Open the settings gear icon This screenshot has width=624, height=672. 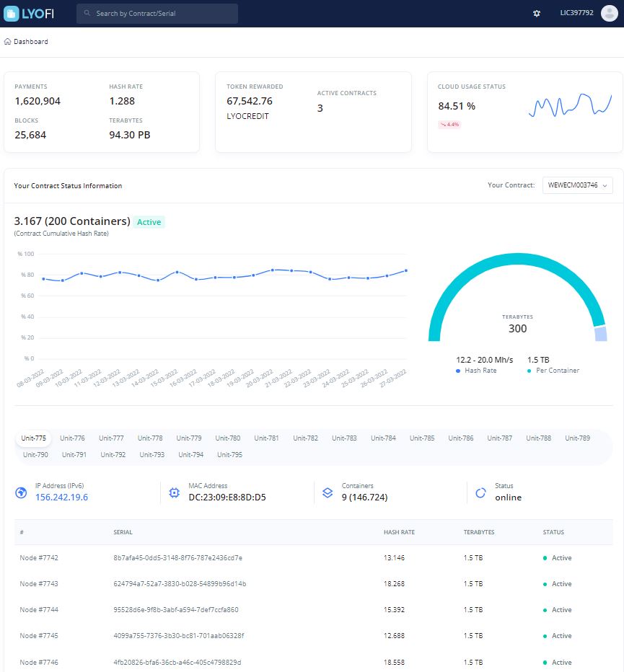click(x=537, y=13)
